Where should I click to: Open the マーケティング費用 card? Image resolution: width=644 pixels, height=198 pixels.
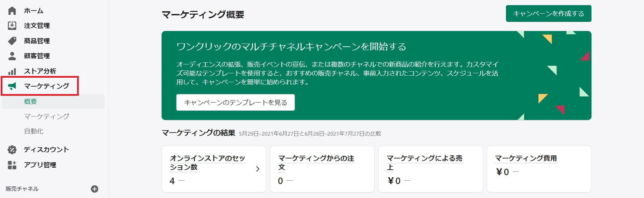pyautogui.click(x=539, y=169)
